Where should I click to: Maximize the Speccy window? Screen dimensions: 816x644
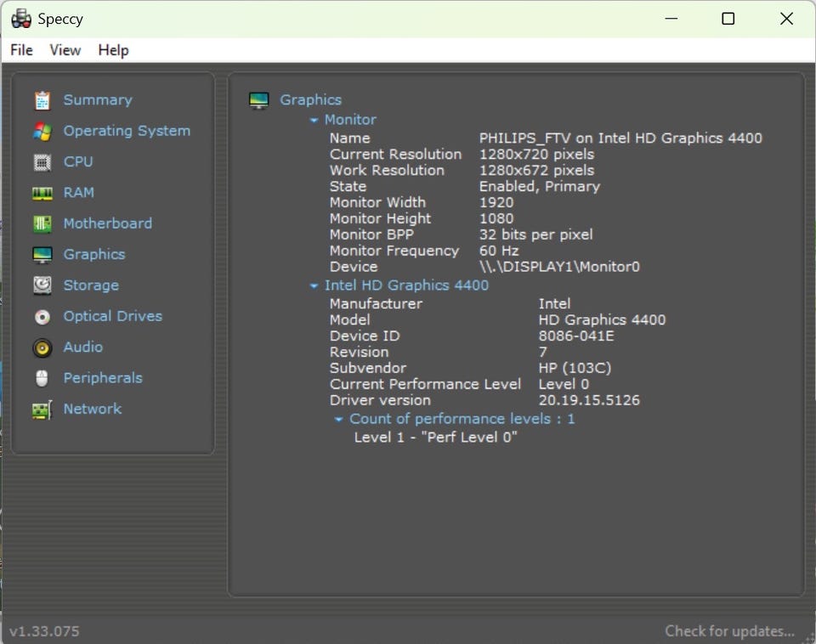(x=728, y=19)
